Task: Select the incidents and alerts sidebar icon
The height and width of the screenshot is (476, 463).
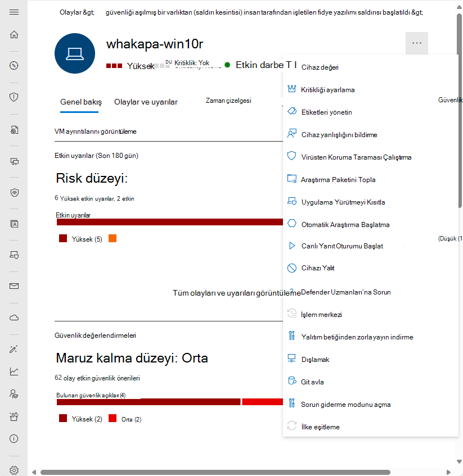Action: (x=14, y=65)
